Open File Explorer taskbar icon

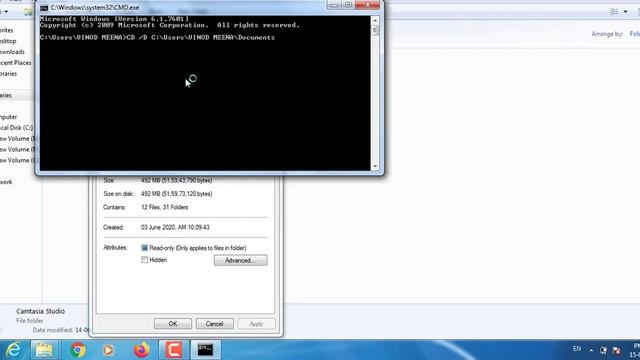44,350
